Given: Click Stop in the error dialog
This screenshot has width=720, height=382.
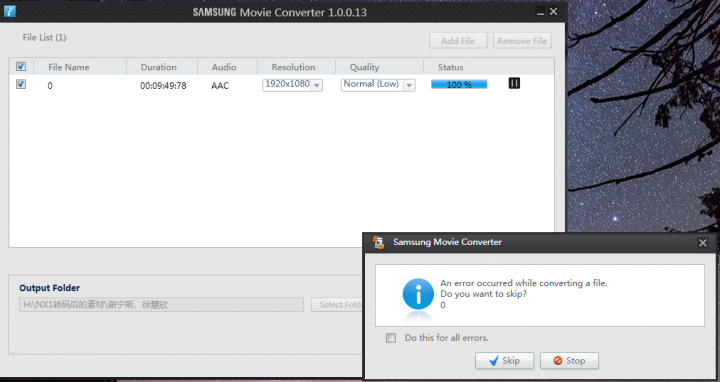Looking at the screenshot, I should tap(569, 361).
